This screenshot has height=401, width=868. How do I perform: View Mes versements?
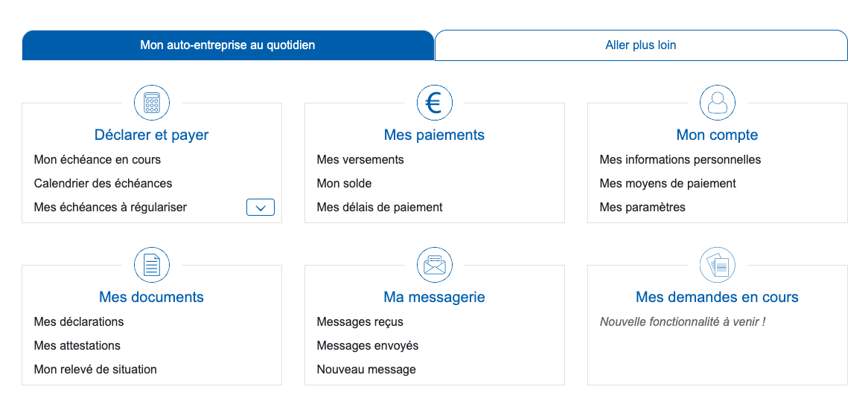click(x=360, y=160)
